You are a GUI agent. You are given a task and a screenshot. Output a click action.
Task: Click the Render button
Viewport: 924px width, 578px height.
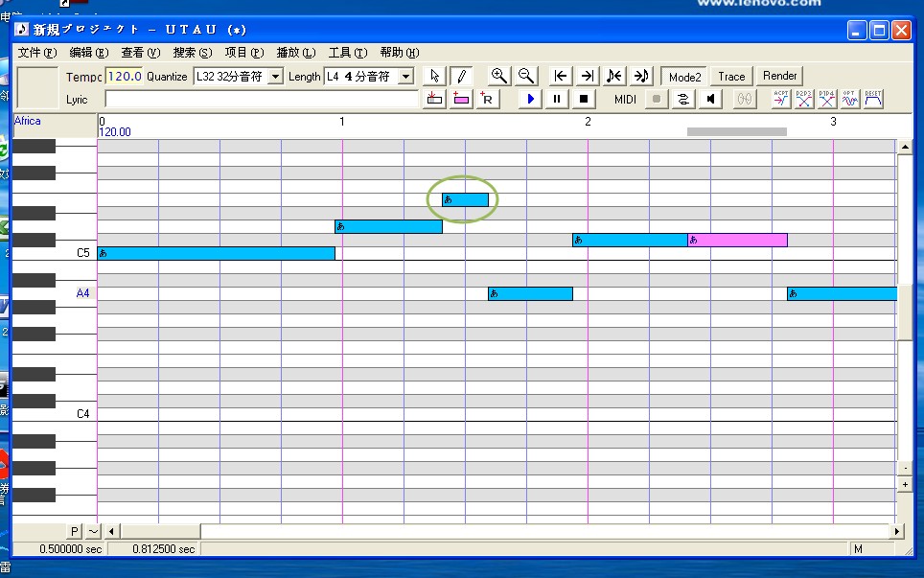tap(779, 76)
